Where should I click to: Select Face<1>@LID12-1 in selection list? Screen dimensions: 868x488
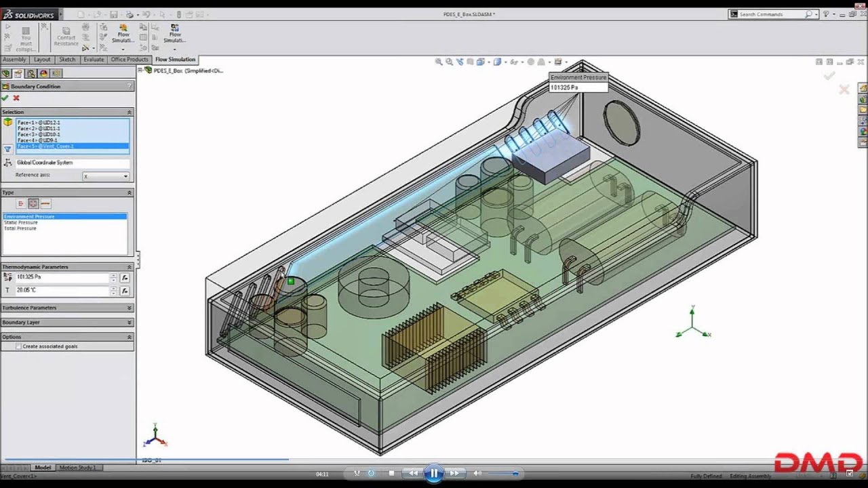[x=73, y=123]
